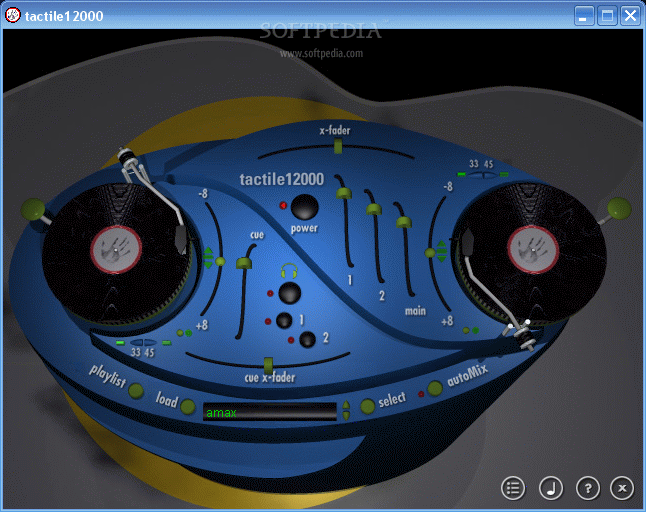
Task: Click the left deck small green indicator dots
Action: pos(184,333)
